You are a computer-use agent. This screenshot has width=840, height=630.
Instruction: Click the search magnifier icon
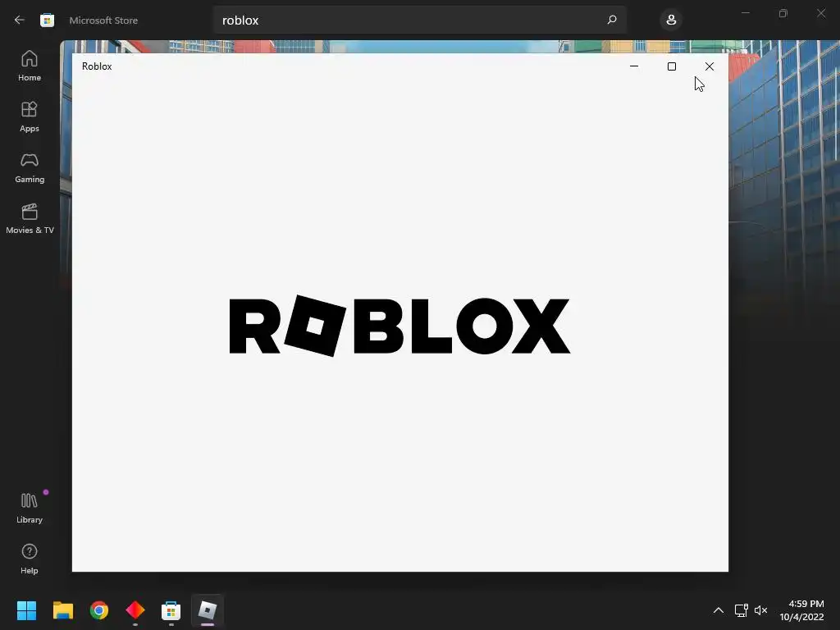click(612, 20)
